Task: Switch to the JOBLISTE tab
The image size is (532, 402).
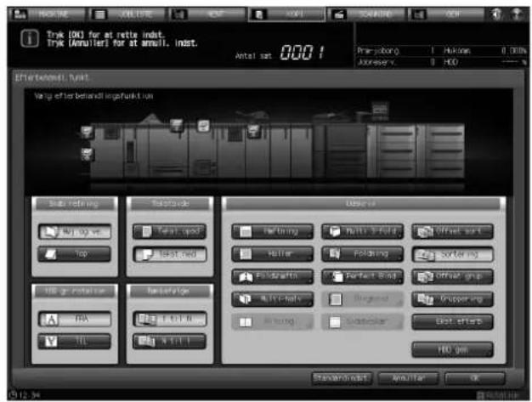Action: (127, 14)
